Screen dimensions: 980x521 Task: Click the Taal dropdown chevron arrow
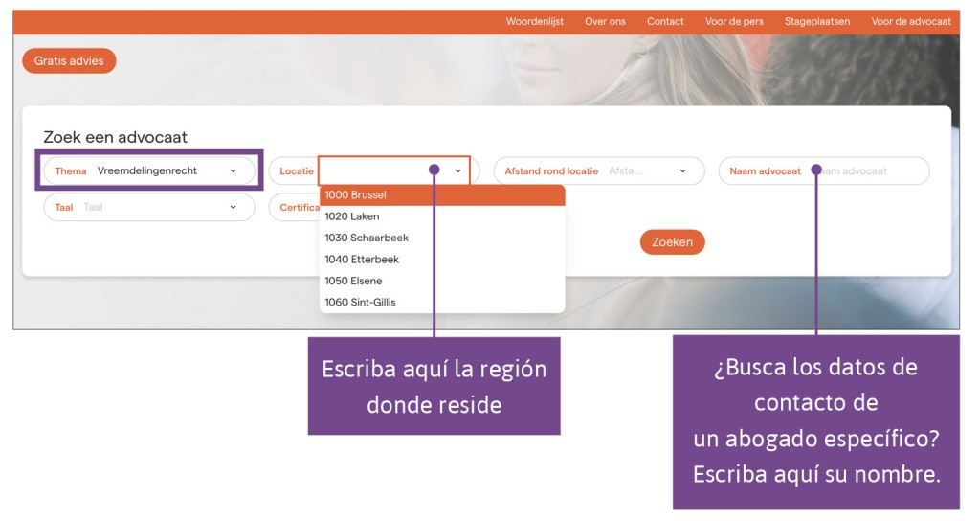pos(233,207)
